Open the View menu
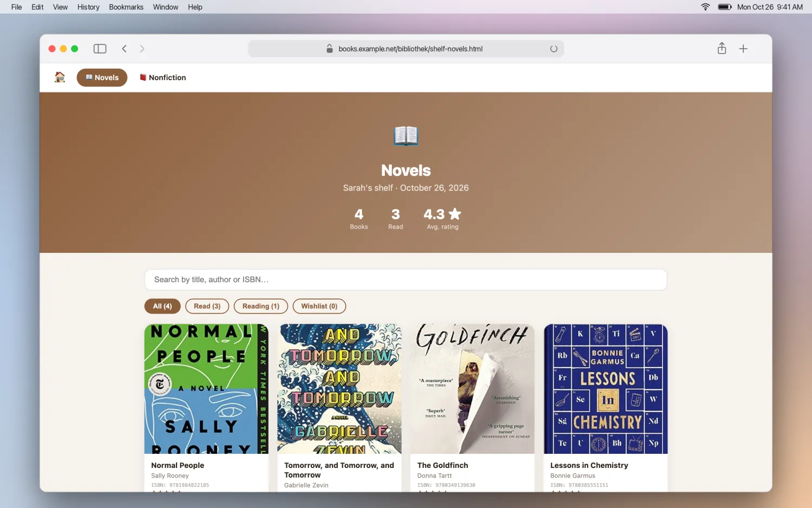 [60, 7]
